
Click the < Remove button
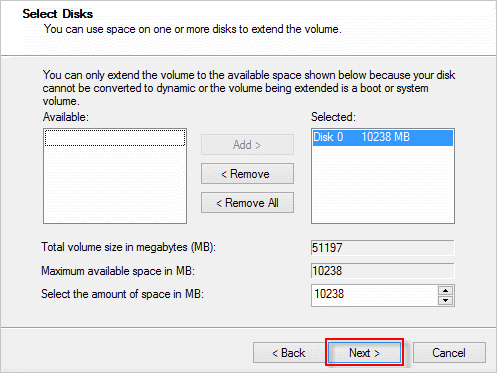pyautogui.click(x=247, y=174)
